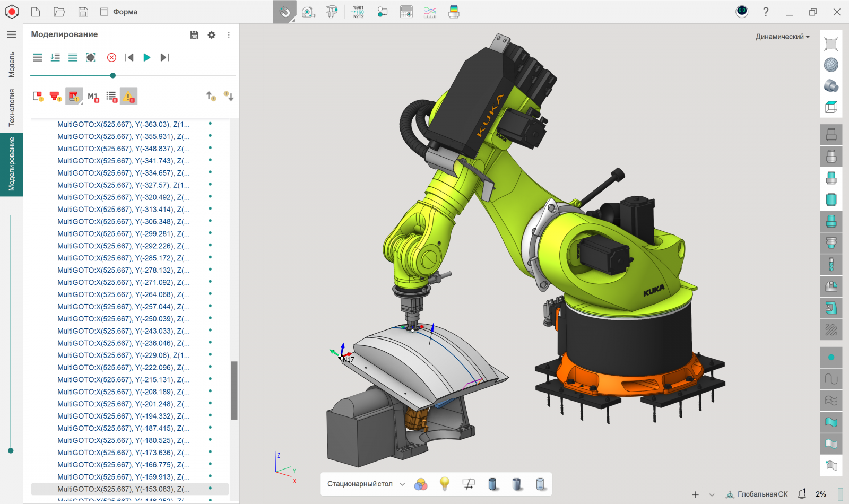Click the red reset simulation icon
This screenshot has height=504, width=849.
pos(111,57)
